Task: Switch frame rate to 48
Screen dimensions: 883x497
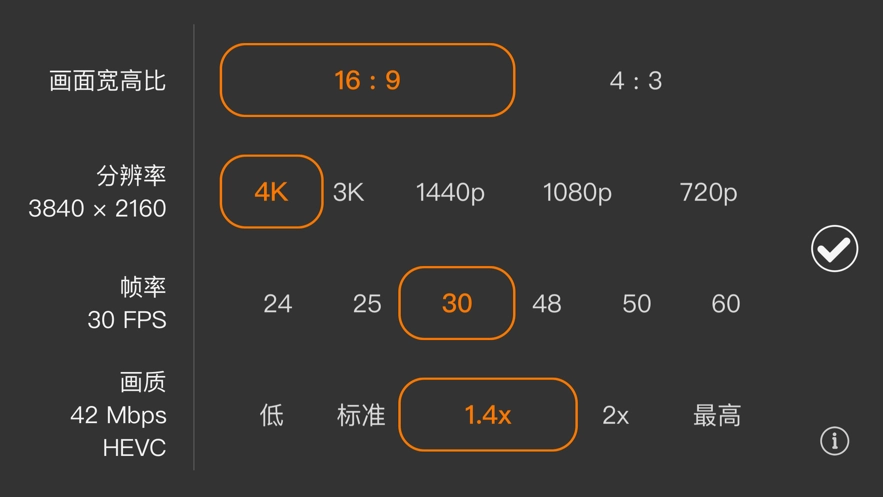Action: (x=546, y=303)
